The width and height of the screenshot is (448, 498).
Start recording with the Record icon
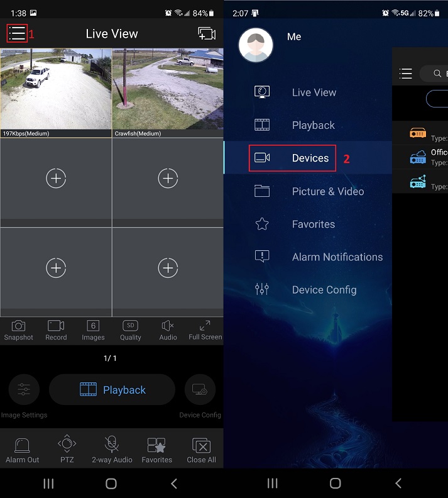[x=56, y=329]
